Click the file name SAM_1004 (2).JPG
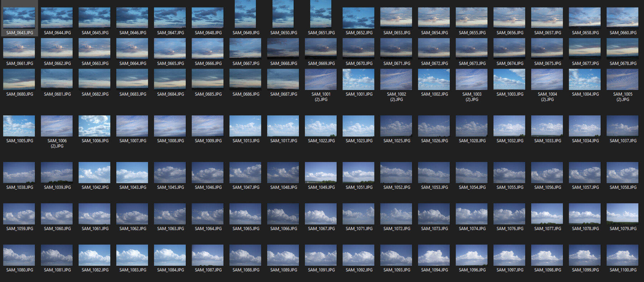 (547, 97)
